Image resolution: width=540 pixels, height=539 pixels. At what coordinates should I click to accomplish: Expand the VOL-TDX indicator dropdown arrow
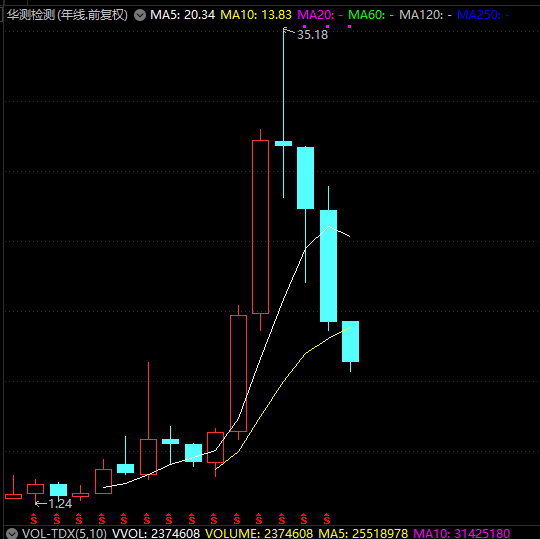[x=12, y=533]
